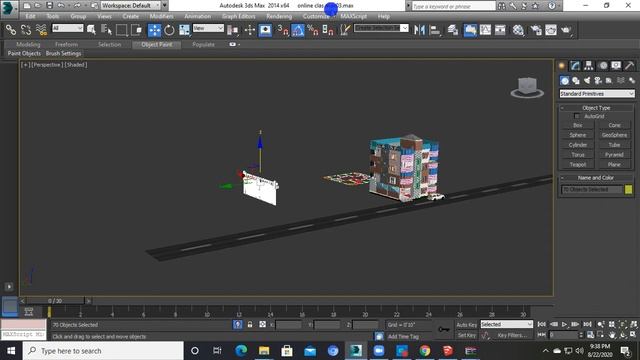
Task: Click the Align tool icon
Action: click(435, 30)
